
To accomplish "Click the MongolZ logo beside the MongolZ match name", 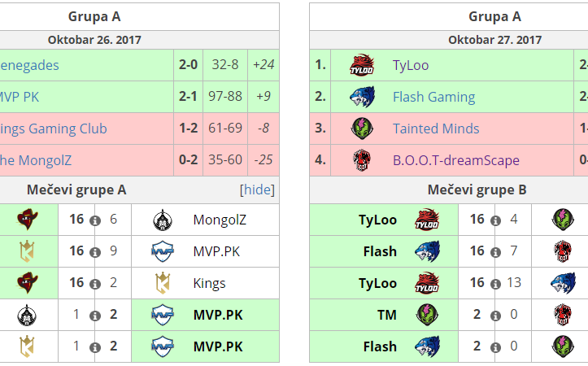I will coord(163,220).
